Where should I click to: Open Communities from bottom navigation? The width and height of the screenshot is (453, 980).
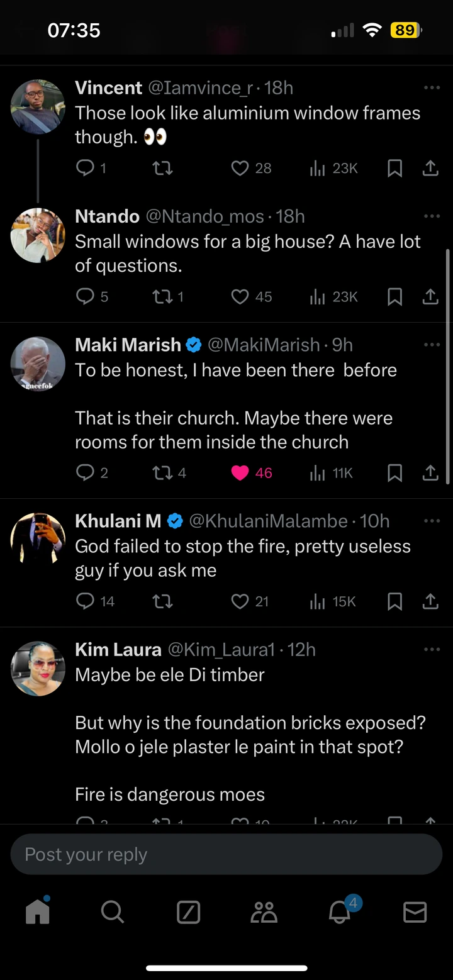point(264,911)
